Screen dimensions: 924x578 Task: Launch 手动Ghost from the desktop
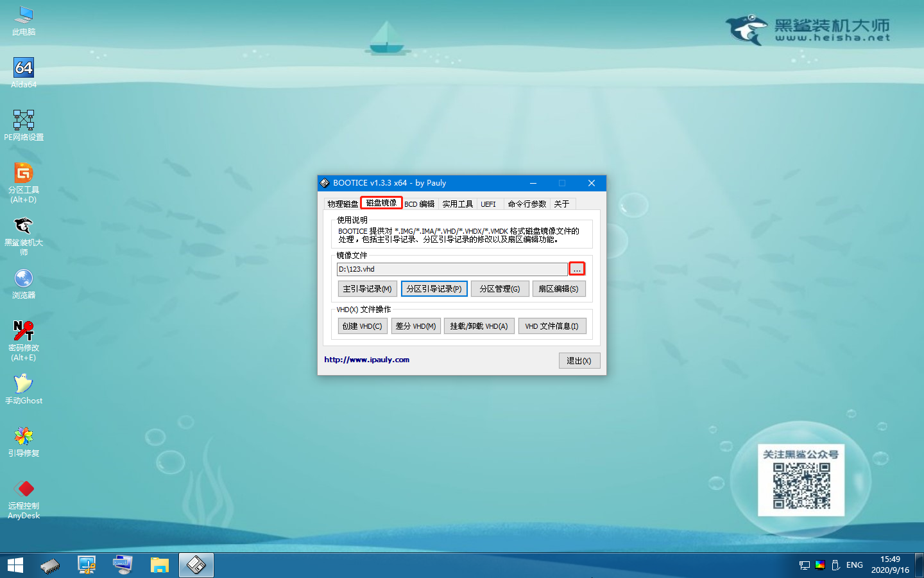click(23, 384)
